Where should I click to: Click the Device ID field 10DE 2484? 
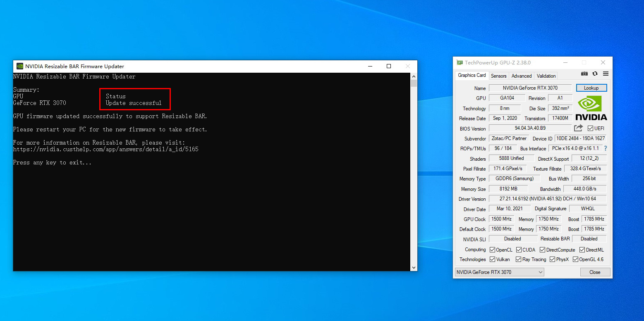click(x=581, y=138)
